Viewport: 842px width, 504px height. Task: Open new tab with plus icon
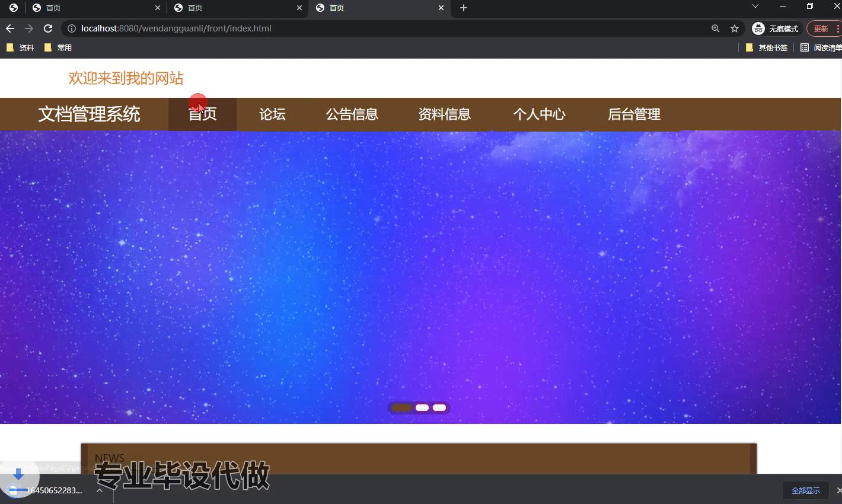[464, 8]
